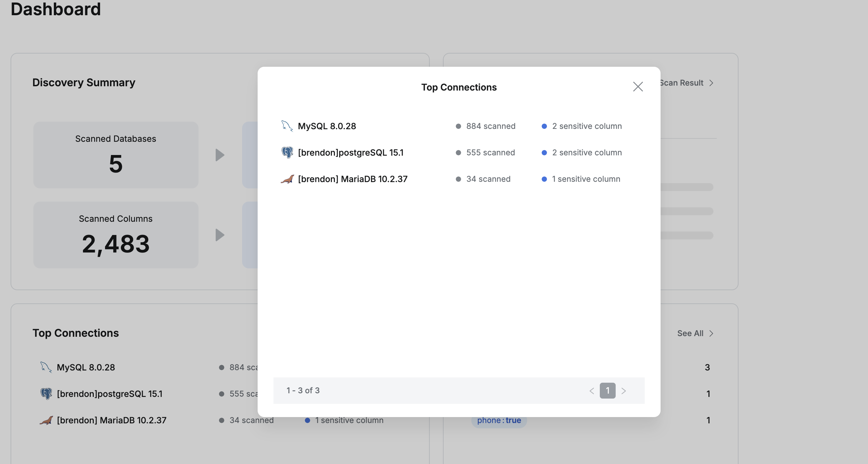Open See All link chevron
The width and height of the screenshot is (868, 464).
[x=711, y=333]
